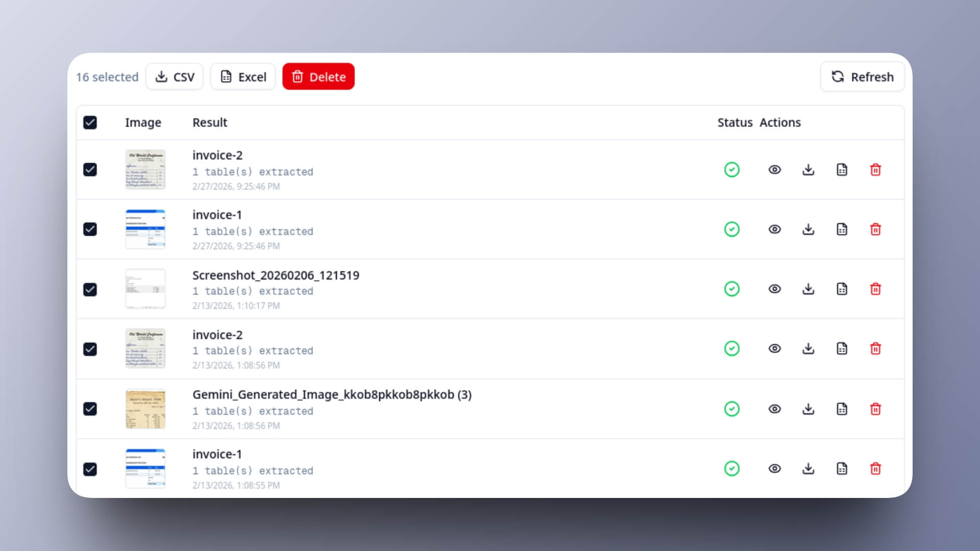Open thumbnail of 1:08:56 PM invoice-2
980x551 pixels.
point(145,348)
